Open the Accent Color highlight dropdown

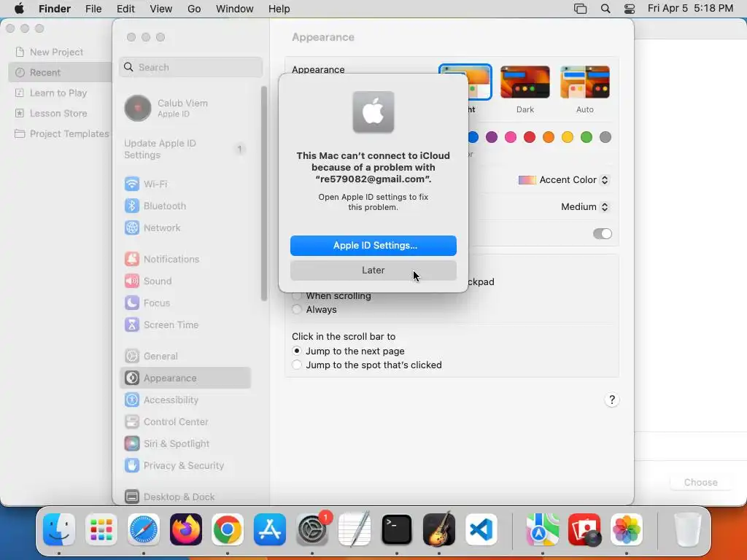pyautogui.click(x=564, y=180)
